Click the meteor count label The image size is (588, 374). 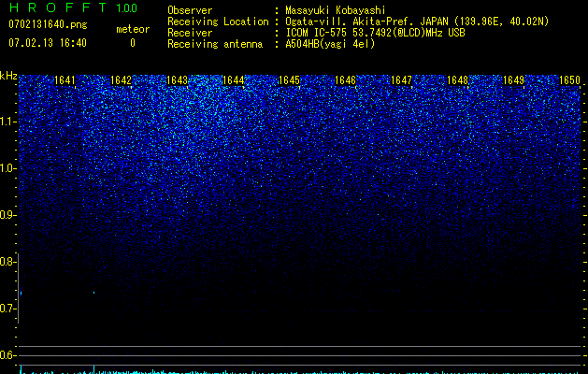click(x=133, y=29)
